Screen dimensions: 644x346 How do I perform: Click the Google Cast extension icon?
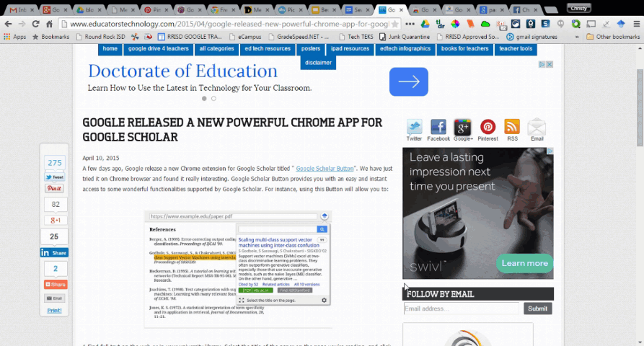click(x=591, y=24)
